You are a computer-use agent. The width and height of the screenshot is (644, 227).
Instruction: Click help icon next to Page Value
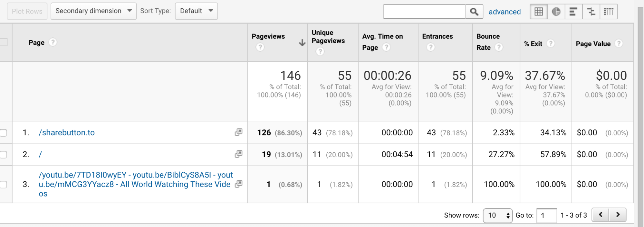click(619, 43)
